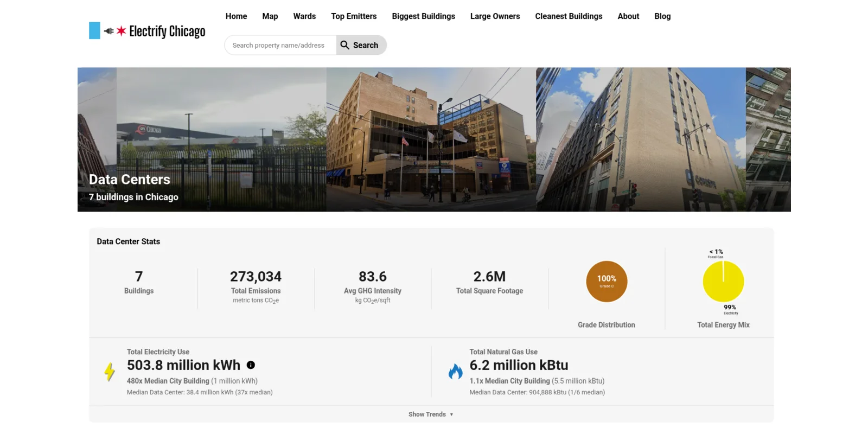Open the Wards menu item
Image resolution: width=868 pixels, height=434 pixels.
point(304,16)
